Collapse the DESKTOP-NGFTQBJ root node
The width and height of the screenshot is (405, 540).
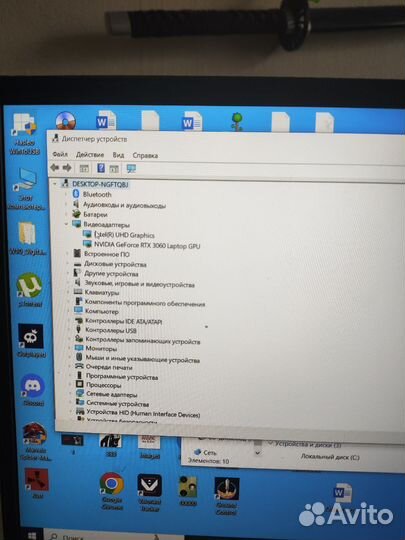pyautogui.click(x=55, y=184)
